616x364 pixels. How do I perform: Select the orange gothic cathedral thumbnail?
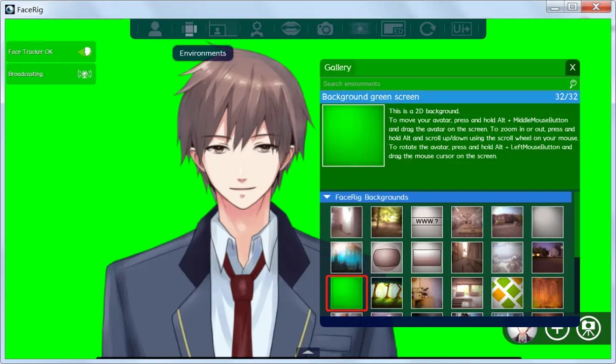pos(547,293)
